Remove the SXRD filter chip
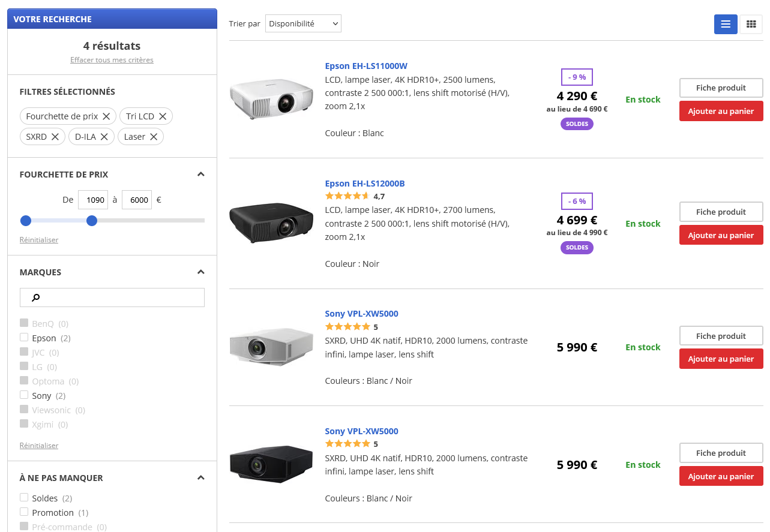 click(x=55, y=137)
